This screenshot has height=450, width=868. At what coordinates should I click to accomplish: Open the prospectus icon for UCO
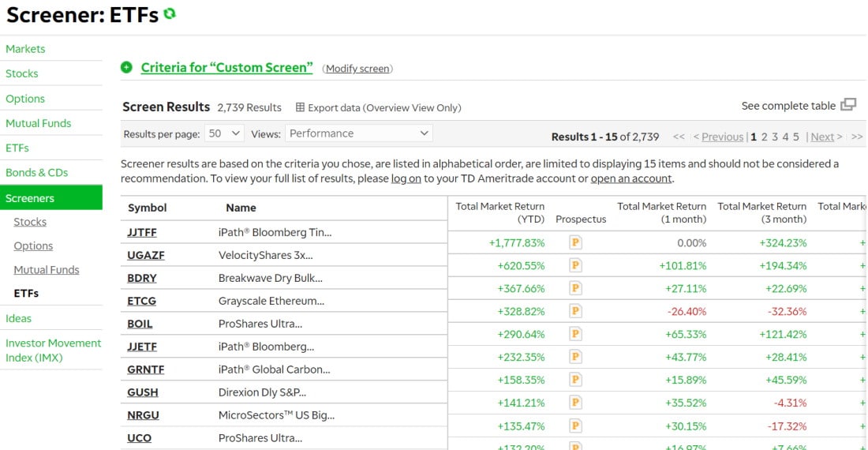(x=576, y=445)
